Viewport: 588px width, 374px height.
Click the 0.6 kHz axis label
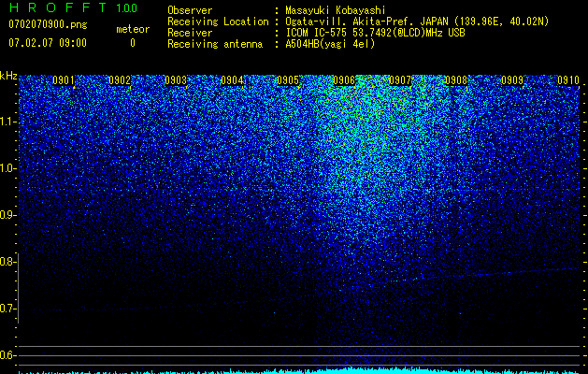tap(7, 355)
